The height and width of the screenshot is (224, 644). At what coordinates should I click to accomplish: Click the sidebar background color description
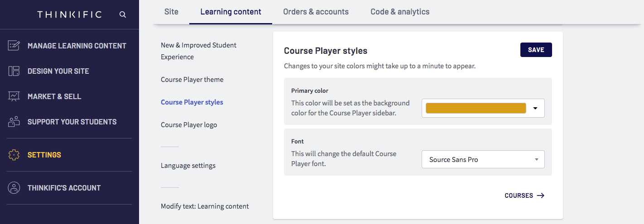pyautogui.click(x=351, y=108)
